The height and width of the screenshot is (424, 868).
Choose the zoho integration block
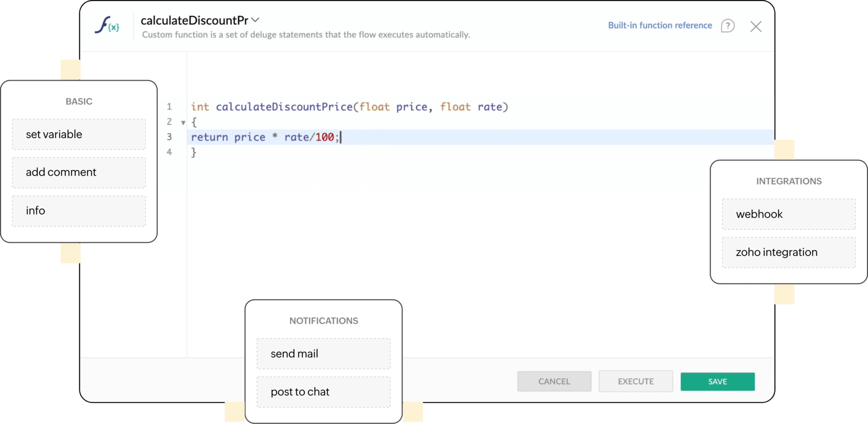(x=788, y=252)
